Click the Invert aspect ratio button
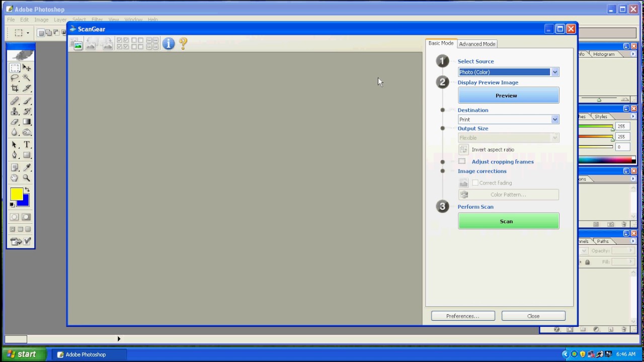The height and width of the screenshot is (362, 644). pos(463,149)
